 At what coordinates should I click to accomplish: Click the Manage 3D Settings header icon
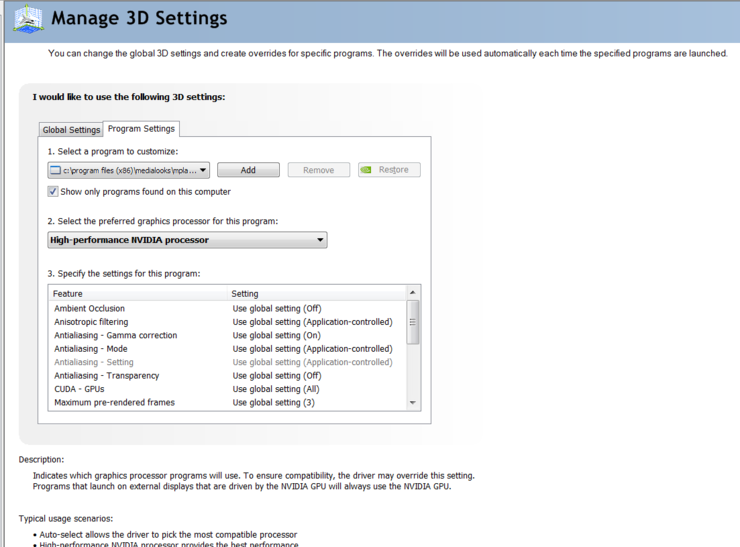[29, 20]
